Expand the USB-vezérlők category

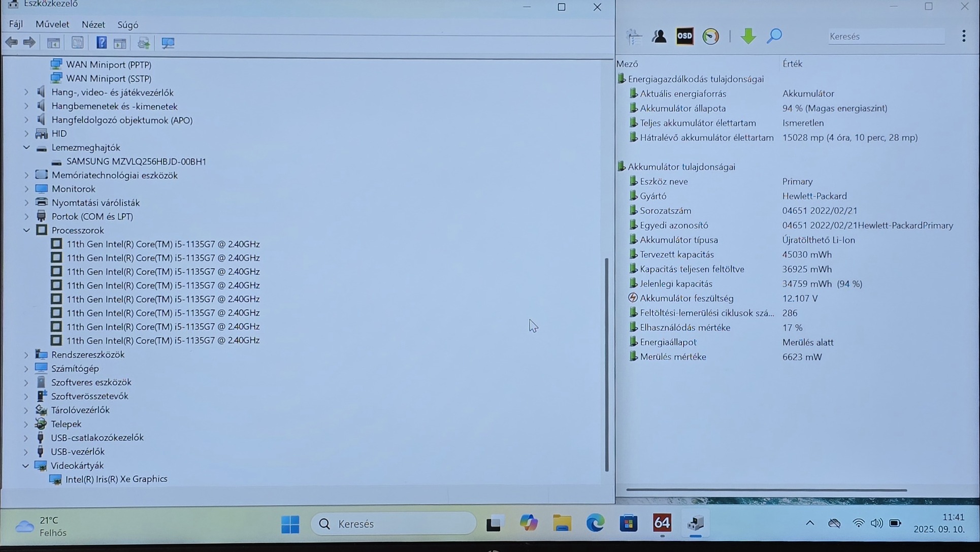26,451
